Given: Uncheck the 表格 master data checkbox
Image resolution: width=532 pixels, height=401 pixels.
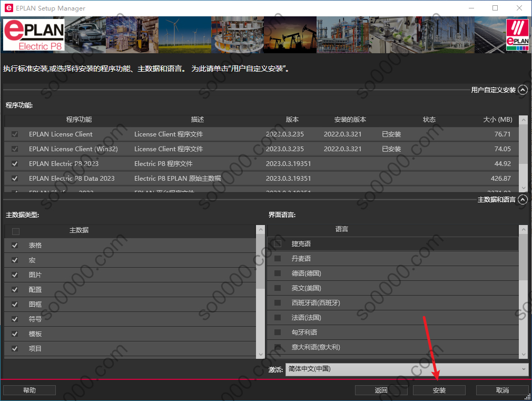Looking at the screenshot, I should pos(15,245).
